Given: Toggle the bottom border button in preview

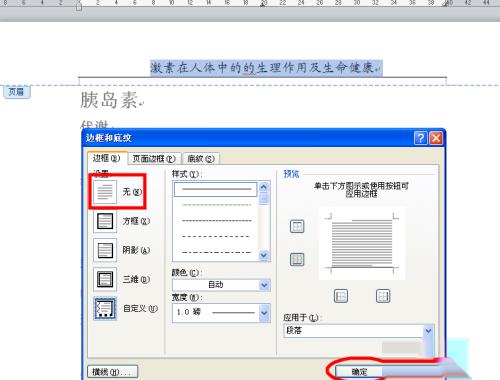Looking at the screenshot, I should click(x=297, y=259).
